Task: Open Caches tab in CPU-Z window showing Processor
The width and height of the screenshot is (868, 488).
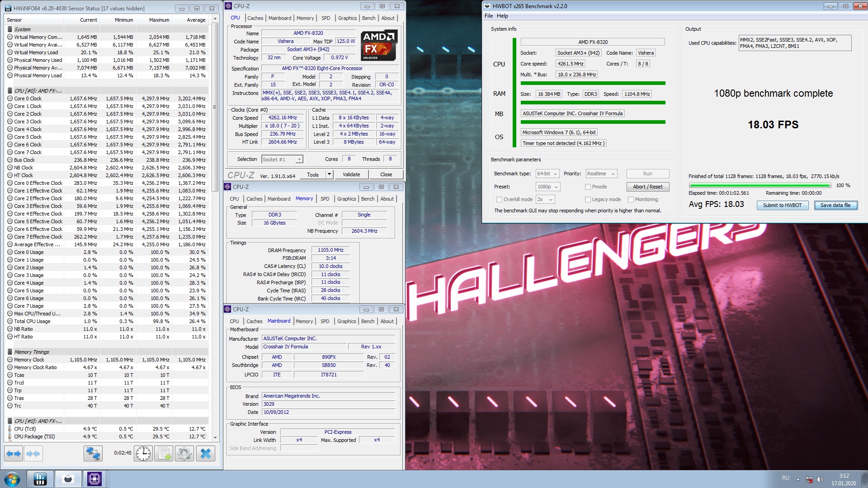Action: [255, 18]
